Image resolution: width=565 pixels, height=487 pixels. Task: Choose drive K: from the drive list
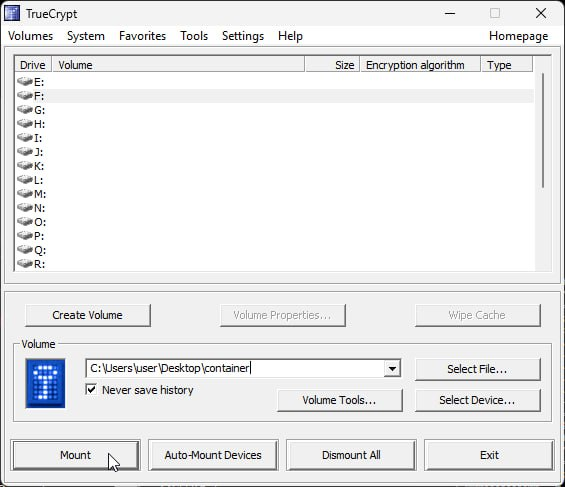point(274,166)
